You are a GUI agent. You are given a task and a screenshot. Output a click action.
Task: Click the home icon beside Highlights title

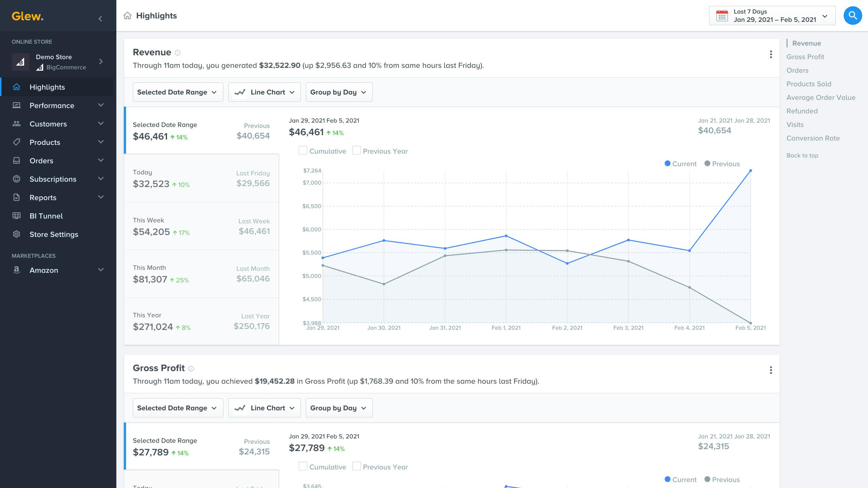click(x=127, y=16)
